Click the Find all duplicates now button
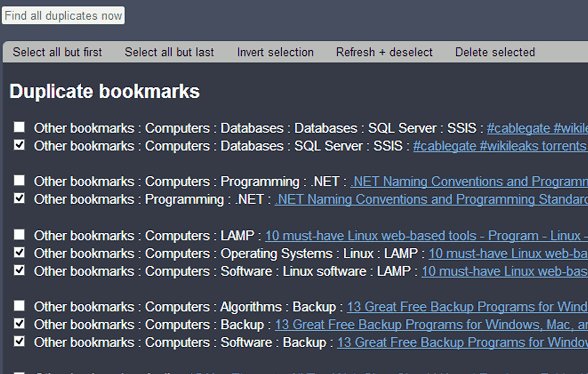The image size is (588, 374). pos(63,15)
